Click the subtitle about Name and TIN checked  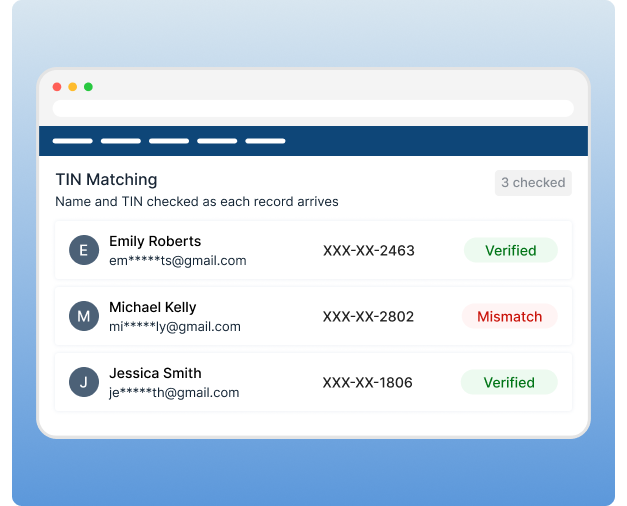click(x=197, y=202)
